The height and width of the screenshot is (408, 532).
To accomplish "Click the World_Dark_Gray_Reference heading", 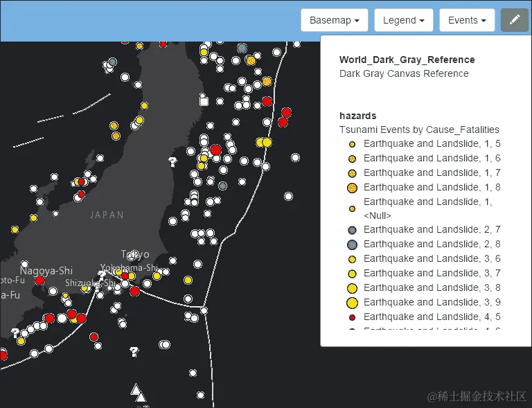I will click(x=407, y=60).
